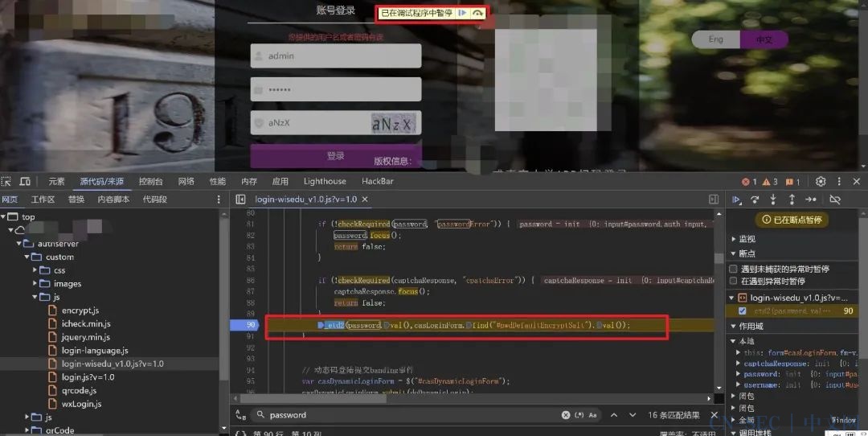The width and height of the screenshot is (868, 436).
Task: Deactivate all breakpoints icon
Action: 835,199
